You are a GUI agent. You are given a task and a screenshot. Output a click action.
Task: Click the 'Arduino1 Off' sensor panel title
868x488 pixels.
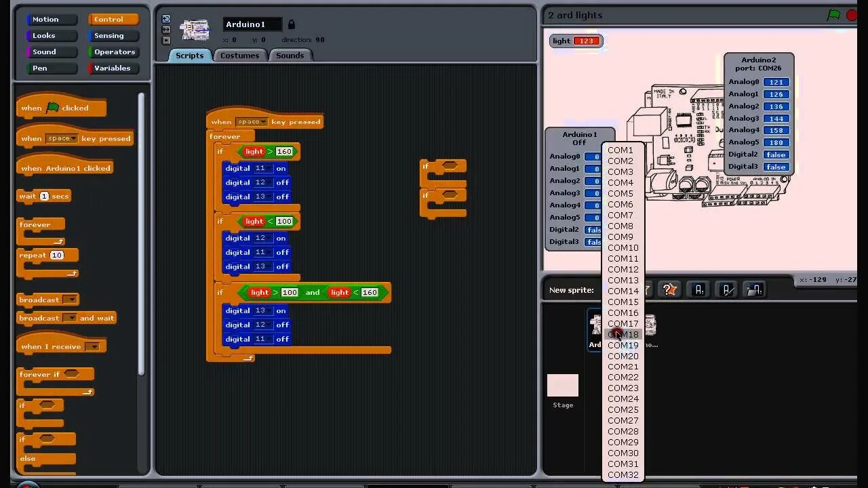click(x=579, y=138)
